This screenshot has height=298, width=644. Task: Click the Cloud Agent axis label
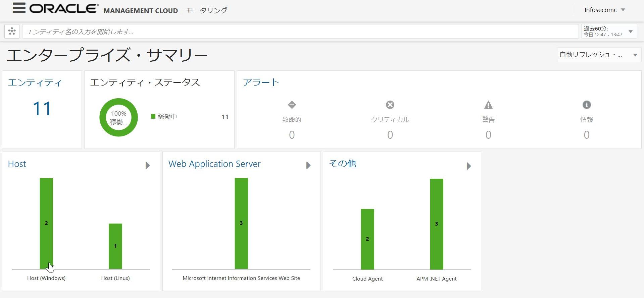pos(367,279)
